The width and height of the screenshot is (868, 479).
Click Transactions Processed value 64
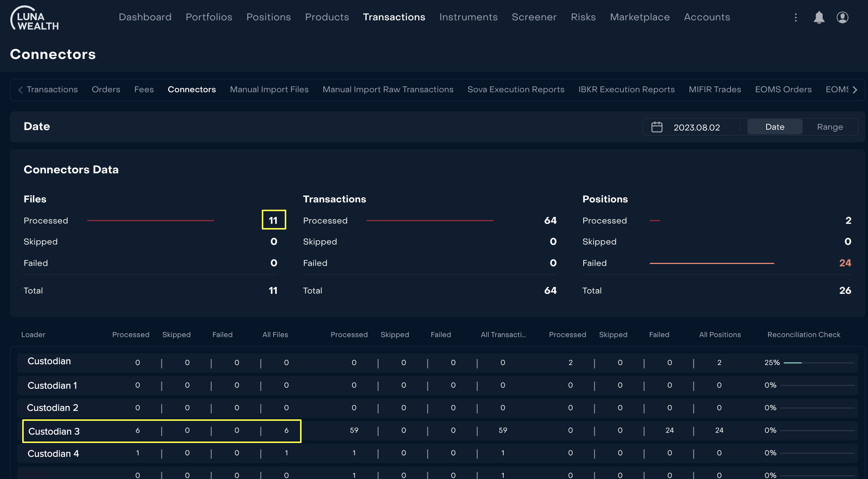click(550, 220)
